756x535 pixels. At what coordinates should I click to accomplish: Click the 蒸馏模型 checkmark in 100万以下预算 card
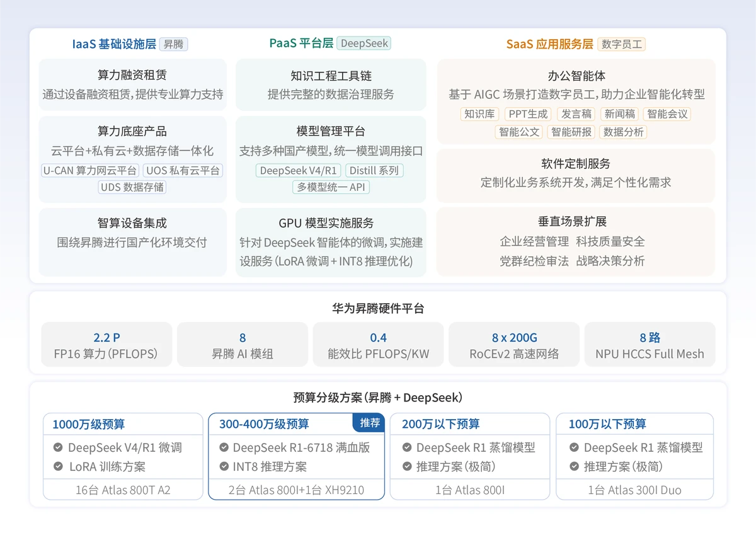point(574,447)
